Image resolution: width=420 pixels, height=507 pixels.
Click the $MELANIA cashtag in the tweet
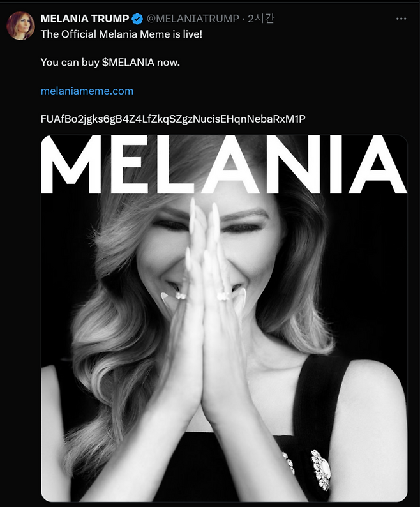click(x=128, y=62)
